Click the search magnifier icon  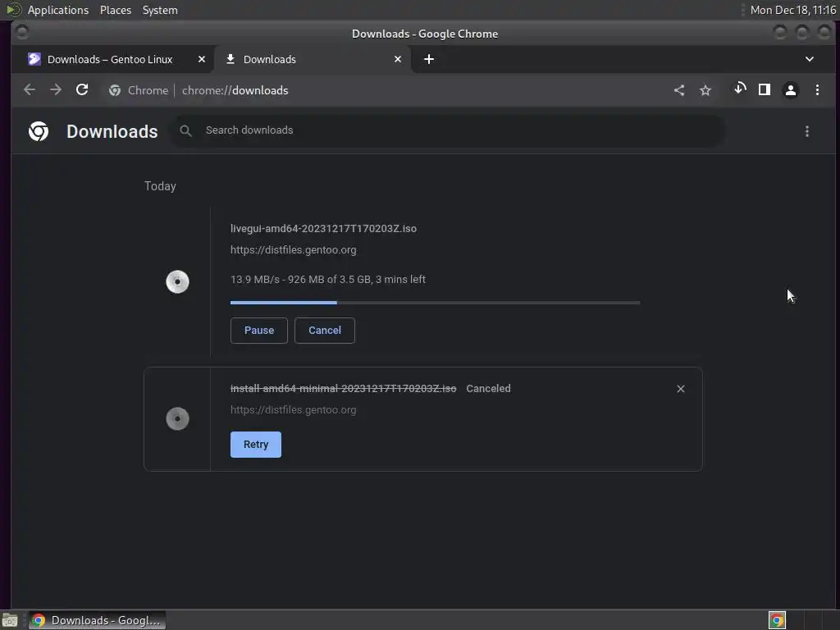point(186,130)
